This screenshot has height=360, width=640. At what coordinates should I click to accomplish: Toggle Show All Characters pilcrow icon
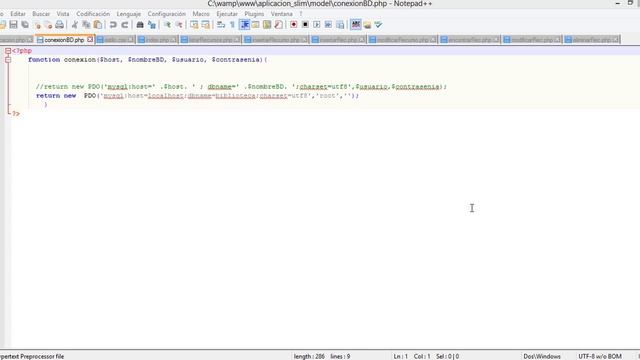tap(233, 25)
